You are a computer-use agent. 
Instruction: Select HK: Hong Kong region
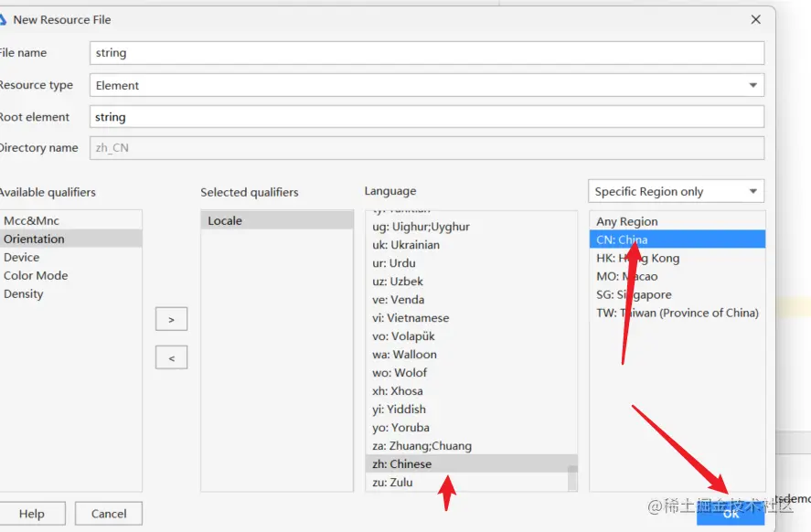pos(677,258)
